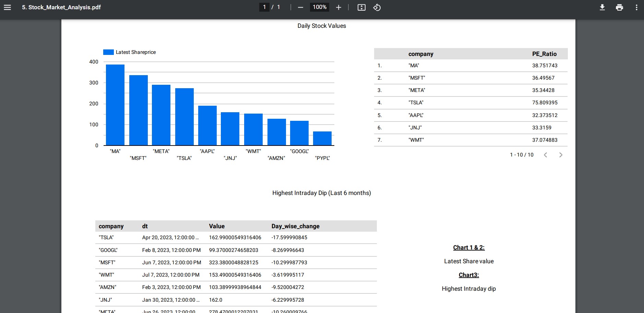Click the PE ratio value 32.373512
Image resolution: width=644 pixels, height=313 pixels.
(545, 115)
